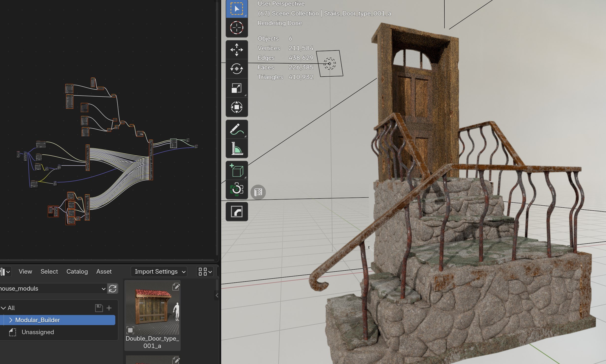The width and height of the screenshot is (606, 364).
Task: Open the Import Settings dropdown
Action: coord(159,272)
